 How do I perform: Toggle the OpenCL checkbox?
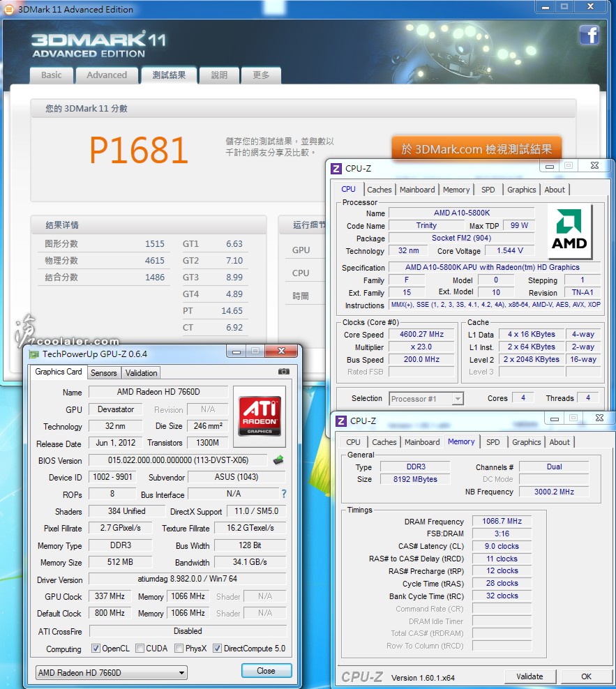point(96,648)
